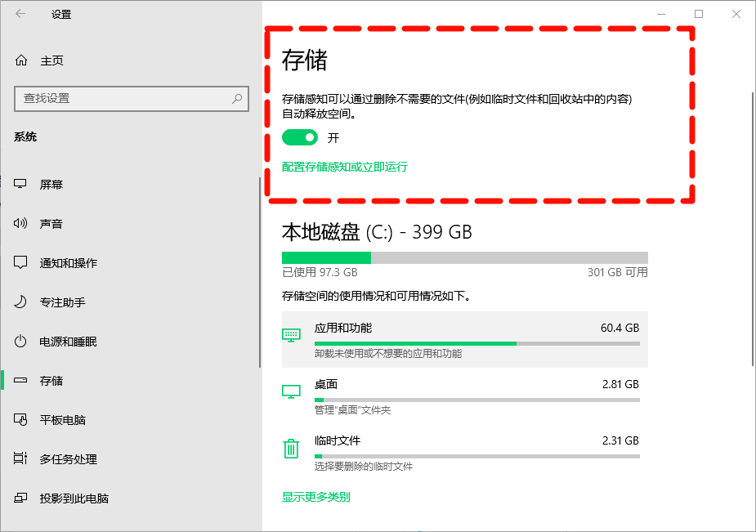Click the back arrow in Settings header
756x532 pixels.
point(20,14)
